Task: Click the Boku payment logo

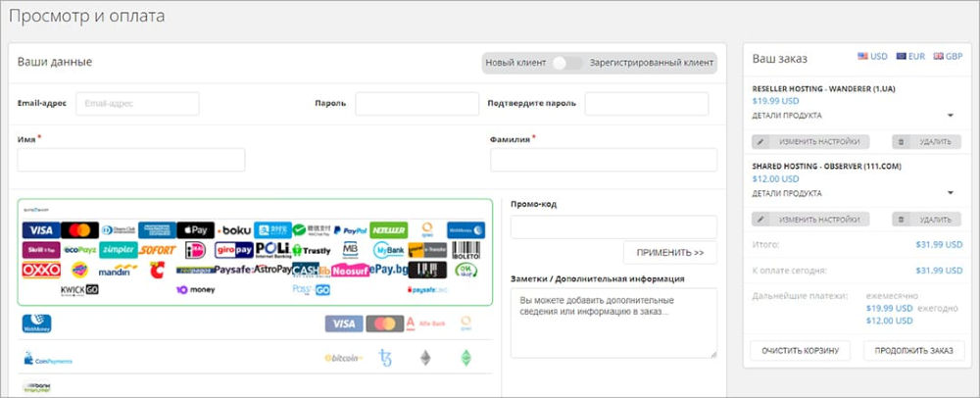Action: click(x=234, y=230)
